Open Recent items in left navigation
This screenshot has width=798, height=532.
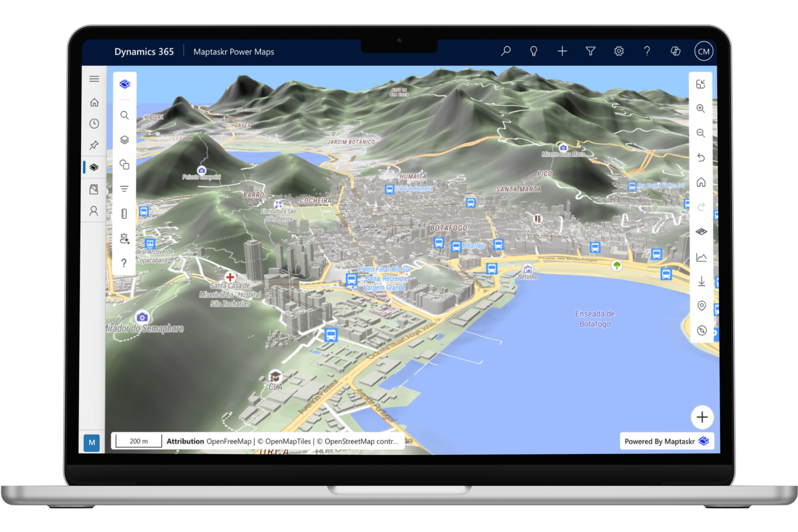(x=94, y=124)
